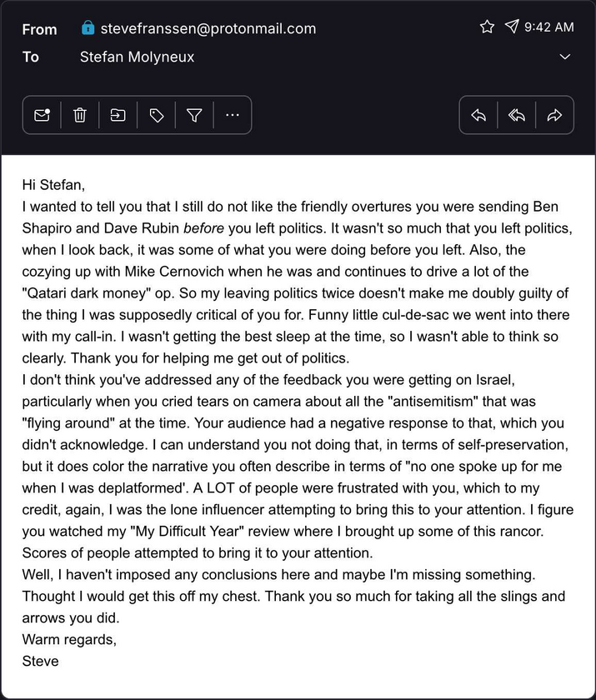Click the 9:42 AM timestamp
Screen dimensions: 596x700
549,27
